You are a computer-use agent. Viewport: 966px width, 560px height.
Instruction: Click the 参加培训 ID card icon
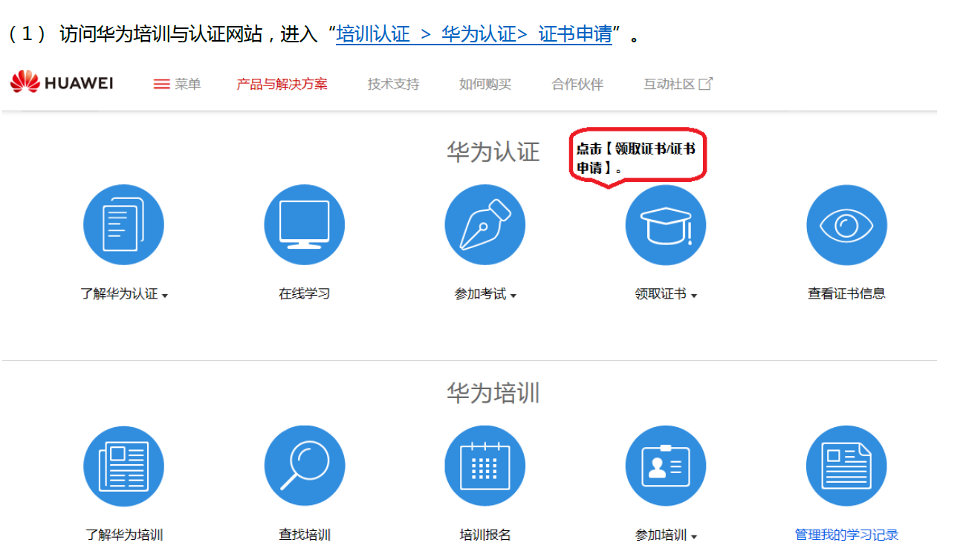tap(666, 465)
